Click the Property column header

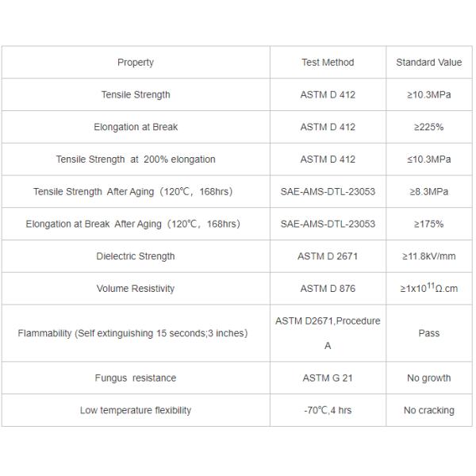click(x=136, y=63)
